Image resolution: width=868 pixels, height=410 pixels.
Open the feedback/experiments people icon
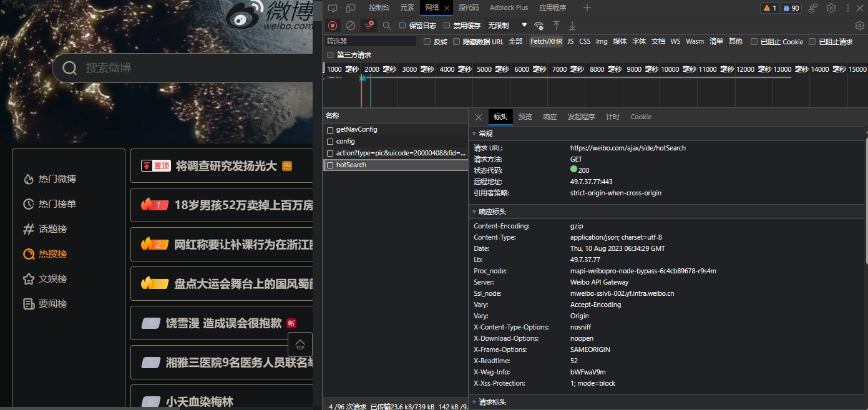[x=813, y=8]
